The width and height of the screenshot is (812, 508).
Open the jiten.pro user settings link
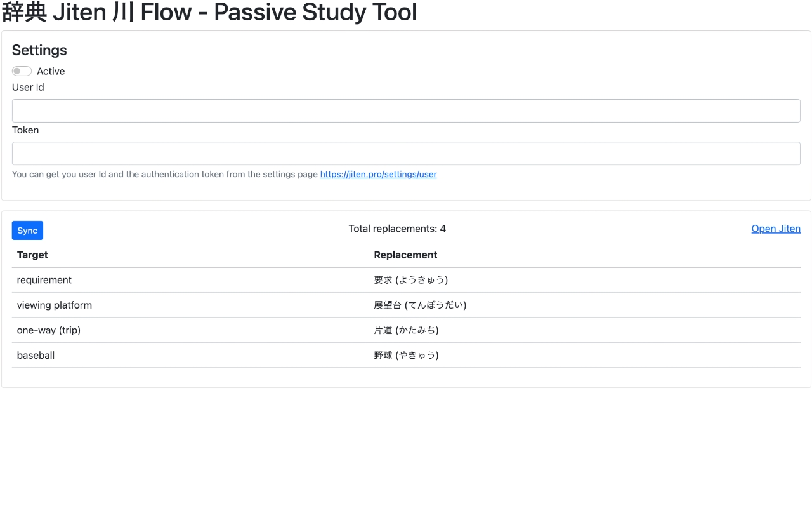(x=378, y=174)
